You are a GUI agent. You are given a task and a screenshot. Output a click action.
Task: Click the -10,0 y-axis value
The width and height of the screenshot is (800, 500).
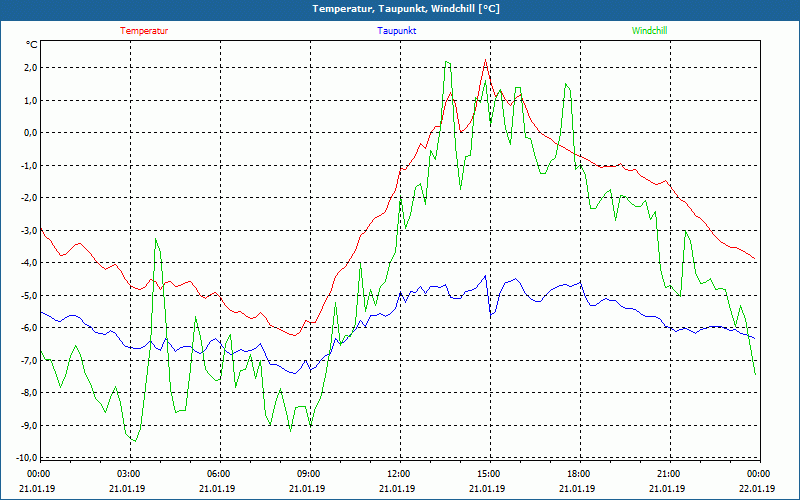27,458
